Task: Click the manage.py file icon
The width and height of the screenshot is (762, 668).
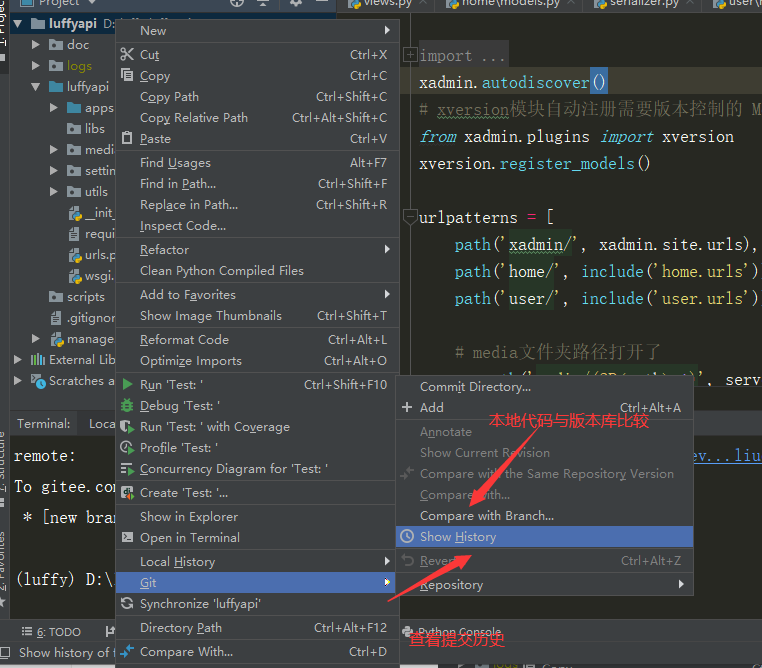Action: [x=57, y=339]
